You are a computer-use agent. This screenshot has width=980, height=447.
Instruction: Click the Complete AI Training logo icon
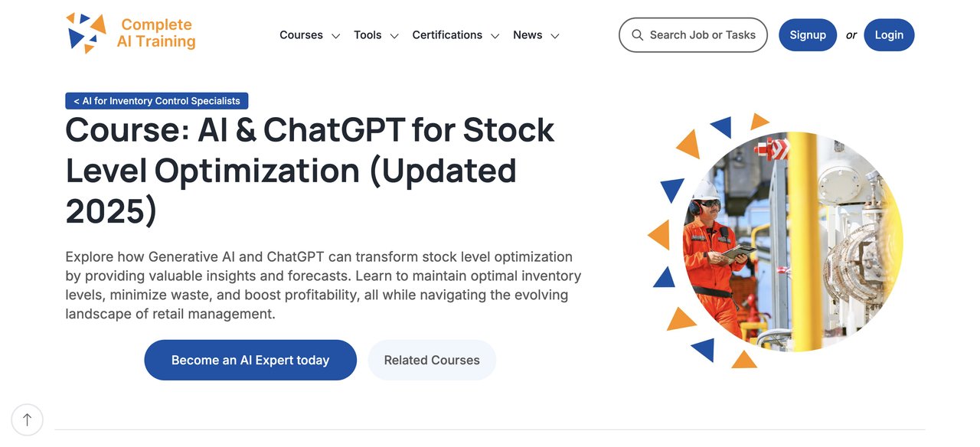[86, 33]
